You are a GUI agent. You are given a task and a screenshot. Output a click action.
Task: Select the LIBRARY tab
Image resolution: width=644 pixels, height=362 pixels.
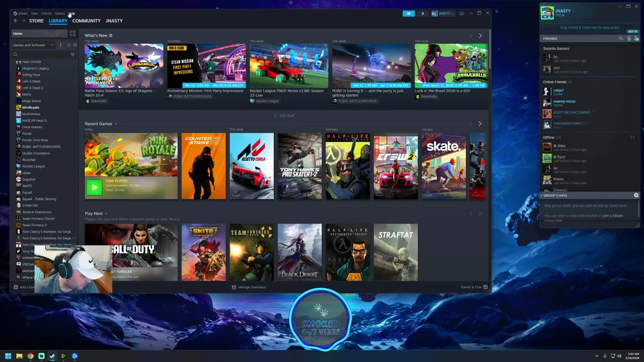(x=58, y=21)
